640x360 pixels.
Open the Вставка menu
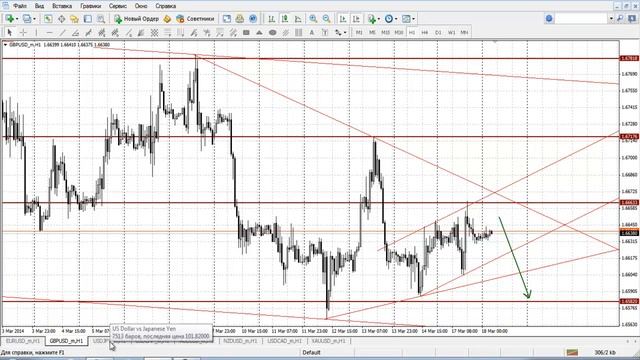(x=62, y=6)
